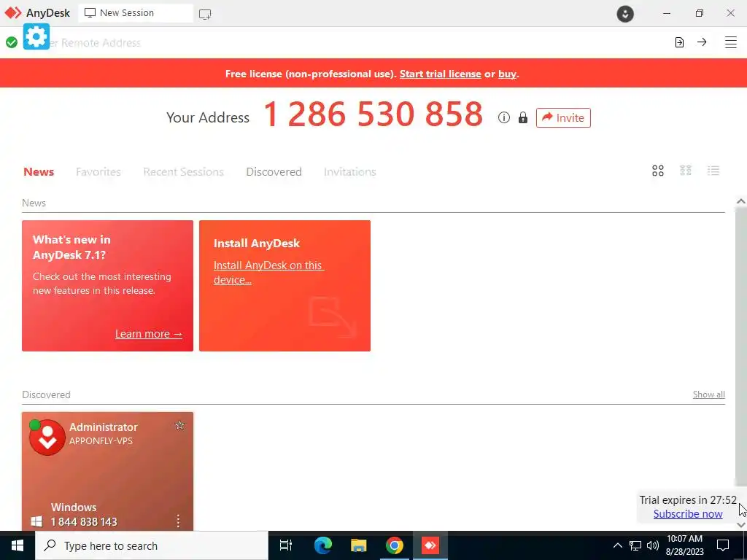The height and width of the screenshot is (560, 747).
Task: Click the Install AnyDesk card
Action: tap(285, 286)
